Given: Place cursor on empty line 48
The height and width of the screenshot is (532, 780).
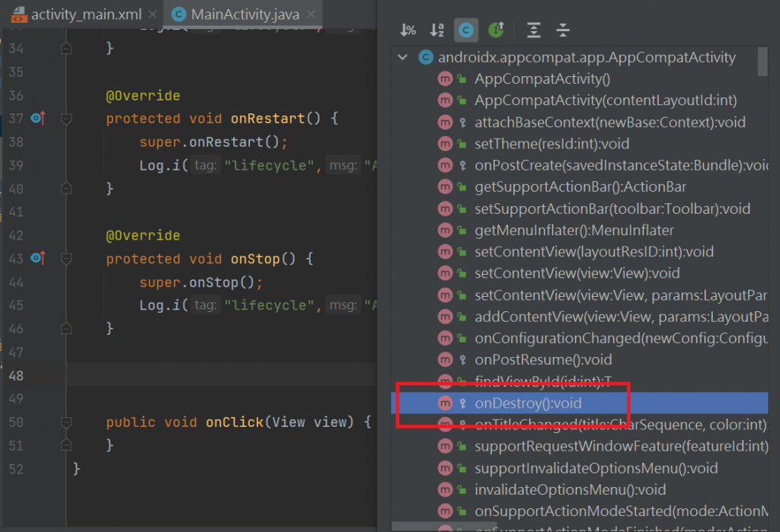Looking at the screenshot, I should [222, 375].
